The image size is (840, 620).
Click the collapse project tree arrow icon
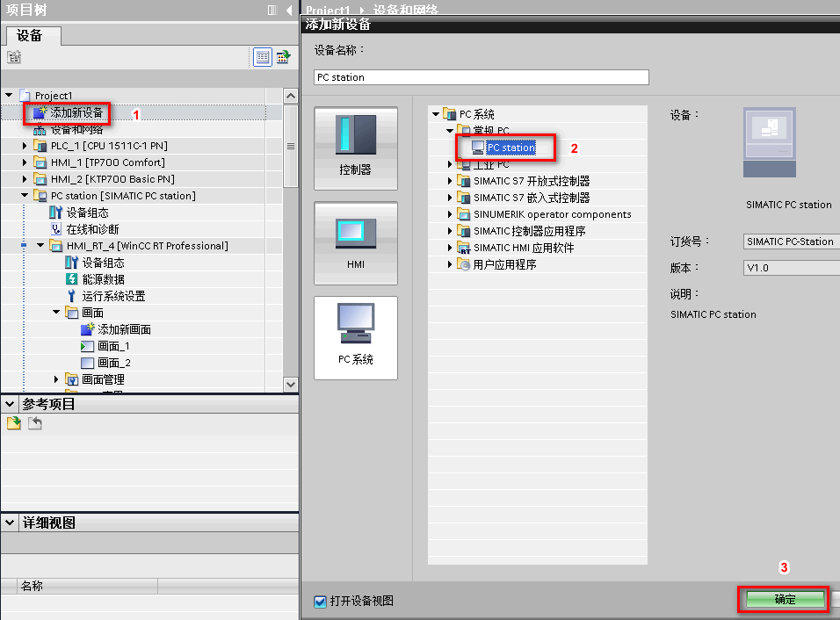(289, 10)
